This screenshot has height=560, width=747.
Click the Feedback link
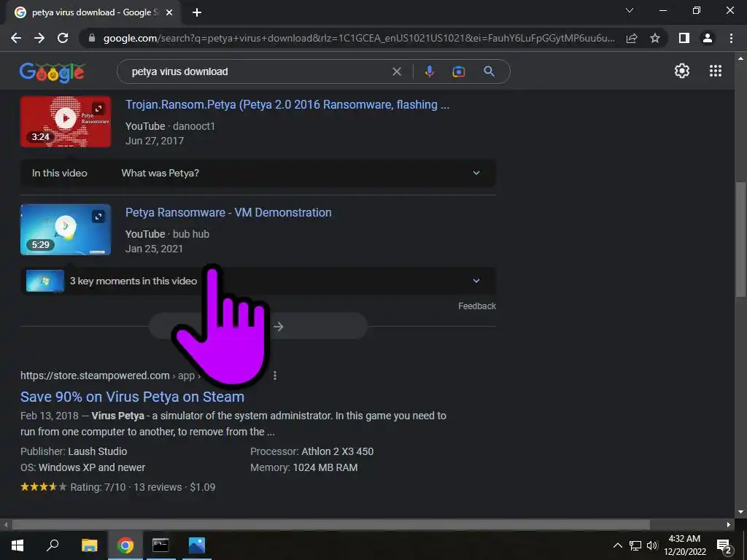[477, 306]
